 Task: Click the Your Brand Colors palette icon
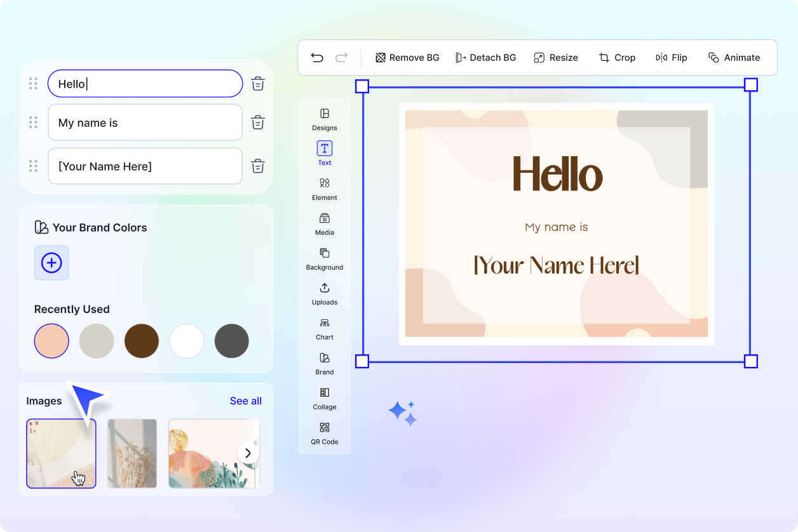41,227
